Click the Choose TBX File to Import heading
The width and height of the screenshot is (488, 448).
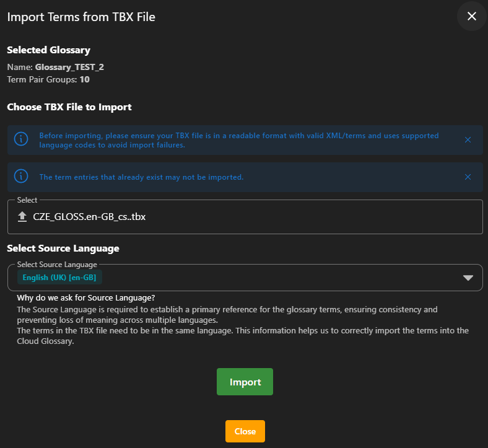click(x=69, y=107)
